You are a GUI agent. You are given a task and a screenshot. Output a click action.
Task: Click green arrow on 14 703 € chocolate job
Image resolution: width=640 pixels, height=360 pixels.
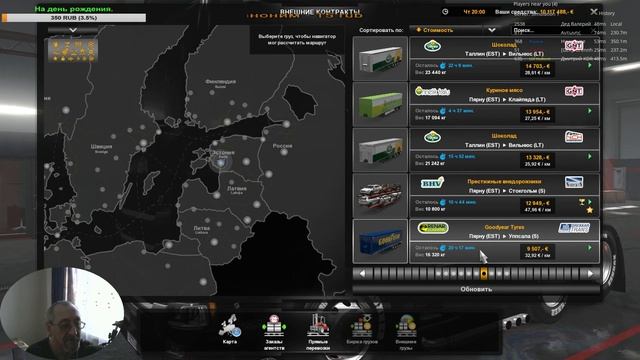tap(589, 65)
